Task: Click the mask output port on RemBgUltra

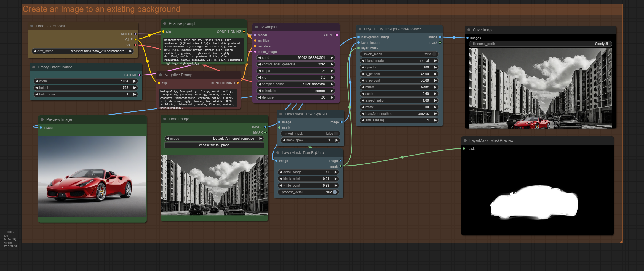Action: coord(341,166)
